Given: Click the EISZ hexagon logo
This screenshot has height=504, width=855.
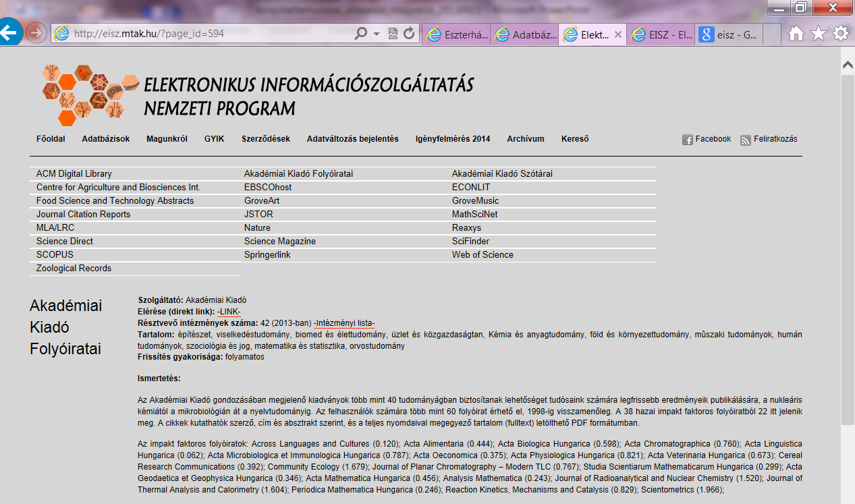Looking at the screenshot, I should [91, 96].
